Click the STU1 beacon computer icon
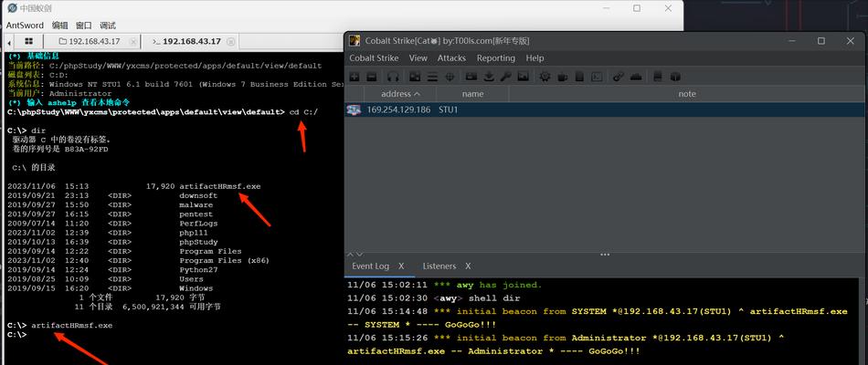This screenshot has width=868, height=365. point(354,109)
